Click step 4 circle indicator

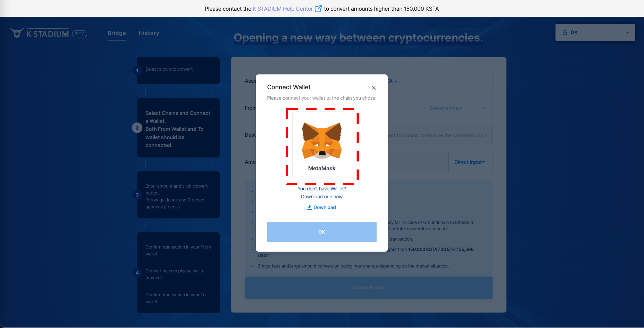[x=137, y=273]
